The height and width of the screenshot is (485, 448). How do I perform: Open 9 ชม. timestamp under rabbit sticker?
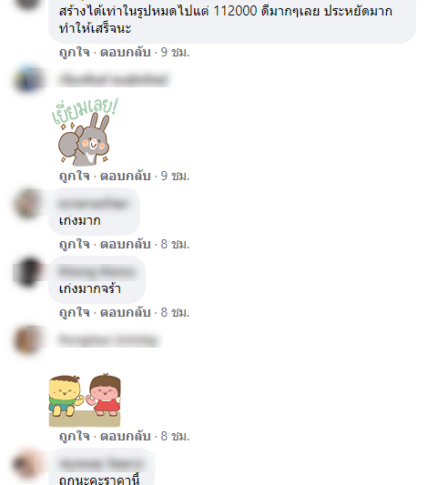point(175,176)
